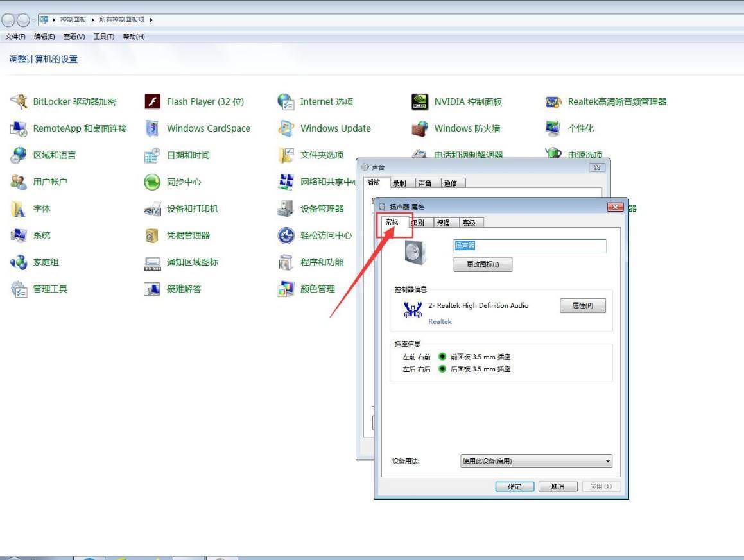Open Windows Update icon
The height and width of the screenshot is (560, 744).
tap(286, 128)
